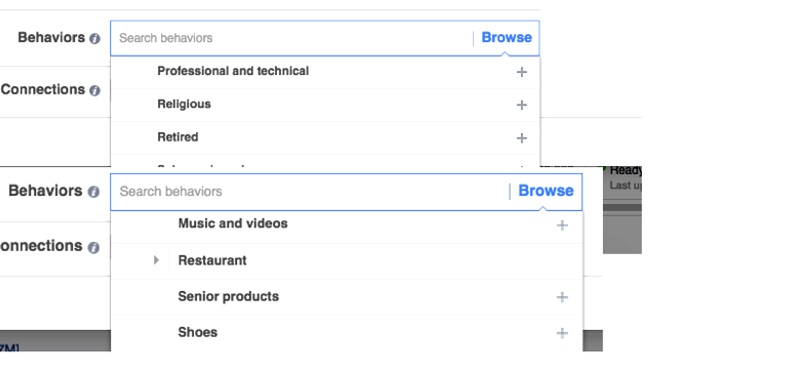Add the Professional and technical behavior
This screenshot has height=368, width=800.
click(x=521, y=72)
